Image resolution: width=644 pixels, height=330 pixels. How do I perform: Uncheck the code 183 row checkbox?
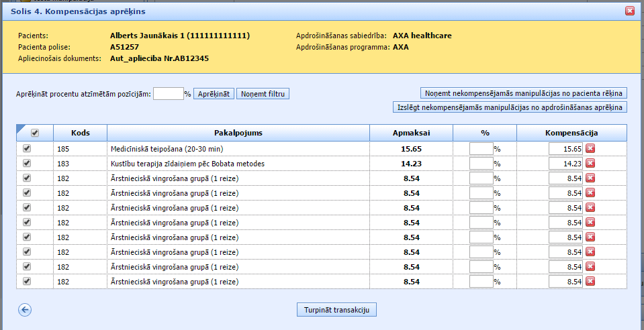click(27, 163)
